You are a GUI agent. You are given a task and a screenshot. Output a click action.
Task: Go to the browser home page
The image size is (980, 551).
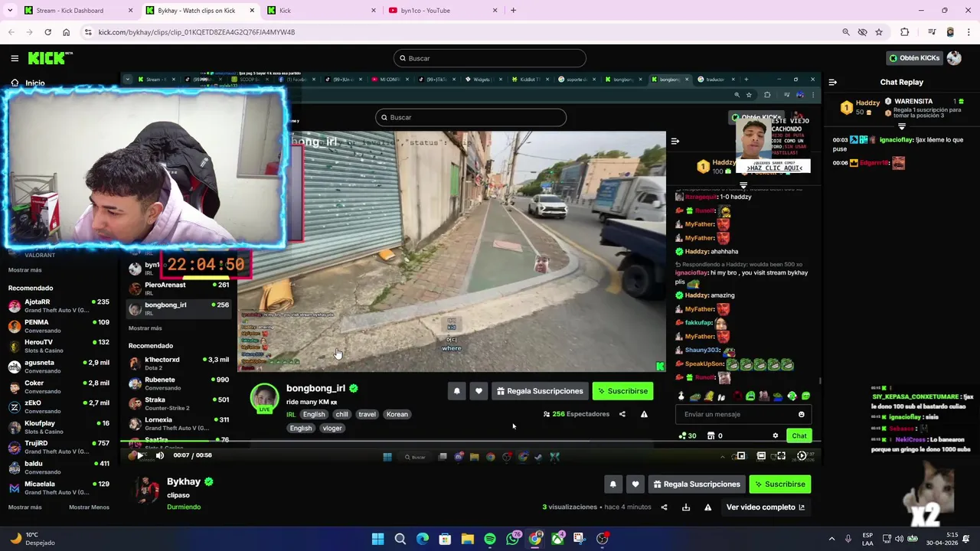click(x=66, y=32)
